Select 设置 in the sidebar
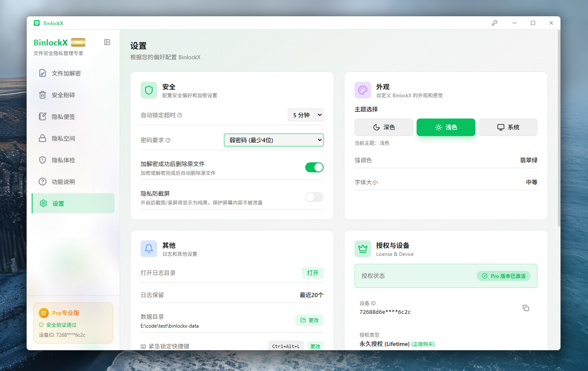Viewport: 588px width, 371px height. (73, 203)
